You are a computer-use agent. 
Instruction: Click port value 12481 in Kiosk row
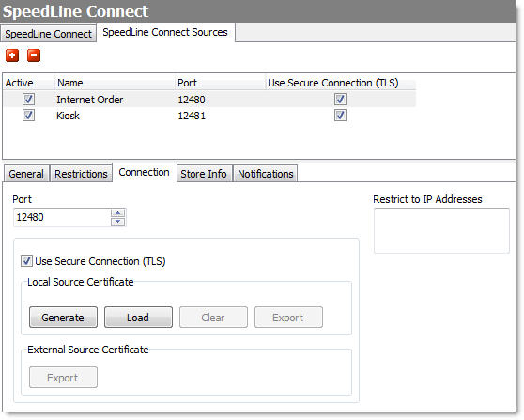click(x=192, y=116)
